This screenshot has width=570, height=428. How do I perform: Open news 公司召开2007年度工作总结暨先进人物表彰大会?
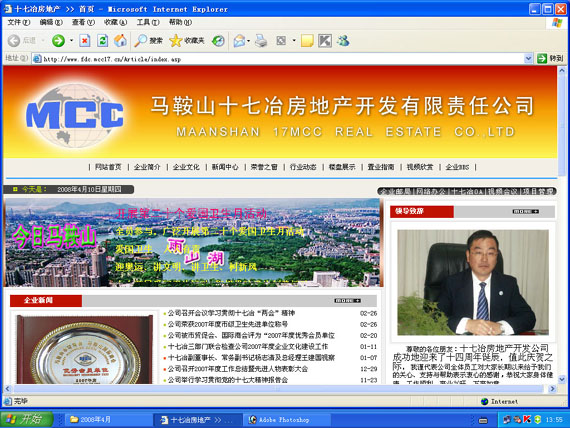[238, 369]
